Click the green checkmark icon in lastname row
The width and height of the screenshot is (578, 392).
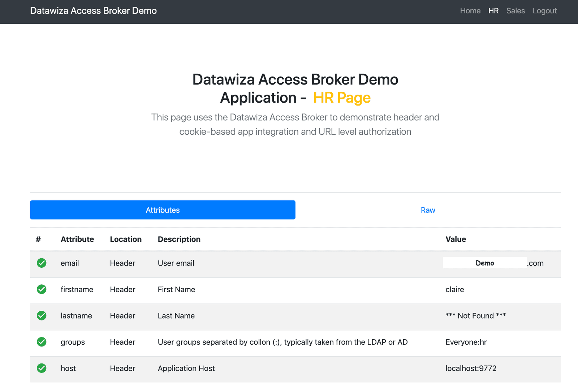[42, 316]
